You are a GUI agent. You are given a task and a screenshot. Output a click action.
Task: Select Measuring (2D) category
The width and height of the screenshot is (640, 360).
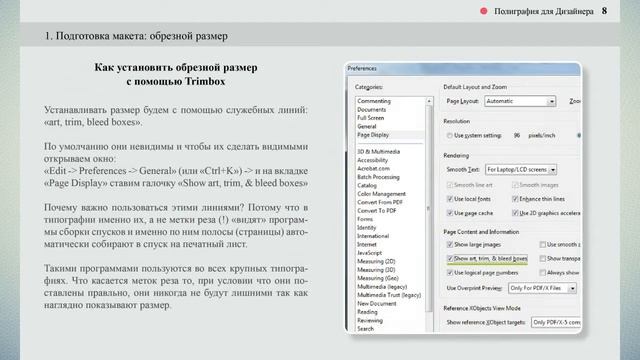pyautogui.click(x=376, y=261)
